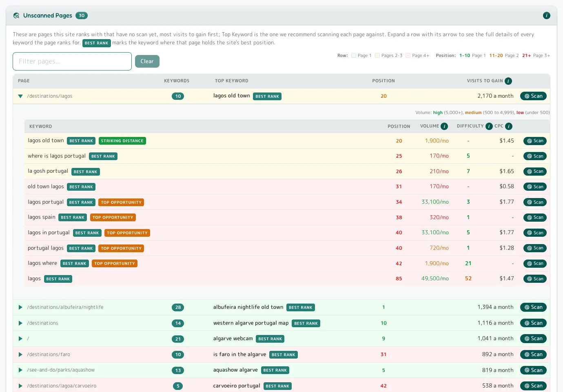Click the keyword count badge 14
The height and width of the screenshot is (392, 563).
178,324
